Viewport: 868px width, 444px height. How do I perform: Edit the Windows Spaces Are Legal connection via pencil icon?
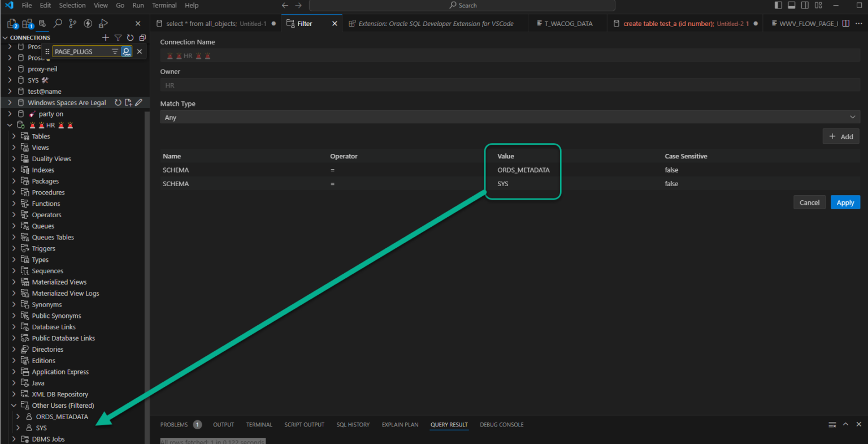(138, 102)
